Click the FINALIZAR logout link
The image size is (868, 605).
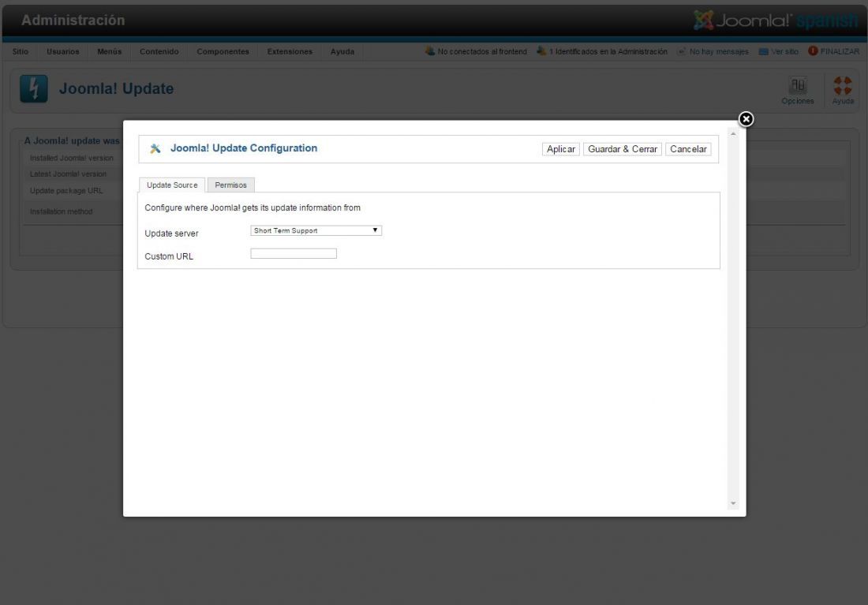coord(840,51)
